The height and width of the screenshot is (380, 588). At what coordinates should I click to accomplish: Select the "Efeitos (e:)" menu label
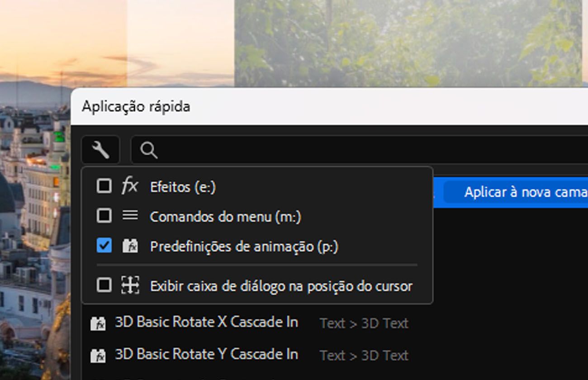(x=183, y=187)
